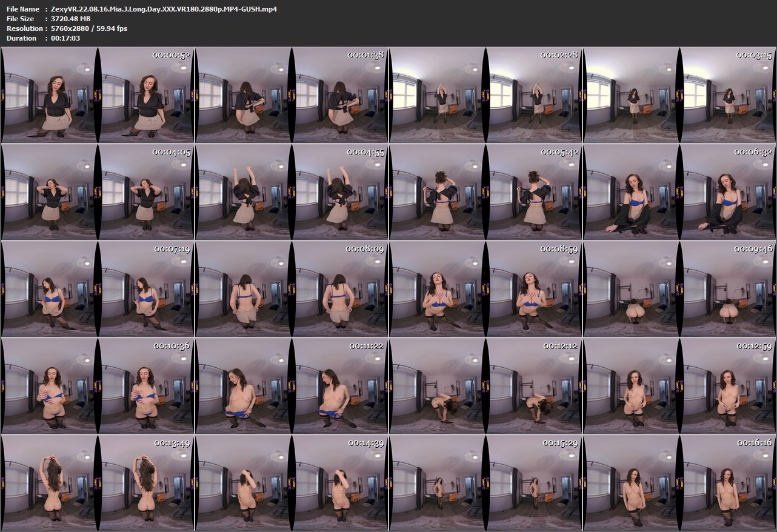Click the frame labeled 00:14:39
The image size is (777, 532).
(292, 483)
